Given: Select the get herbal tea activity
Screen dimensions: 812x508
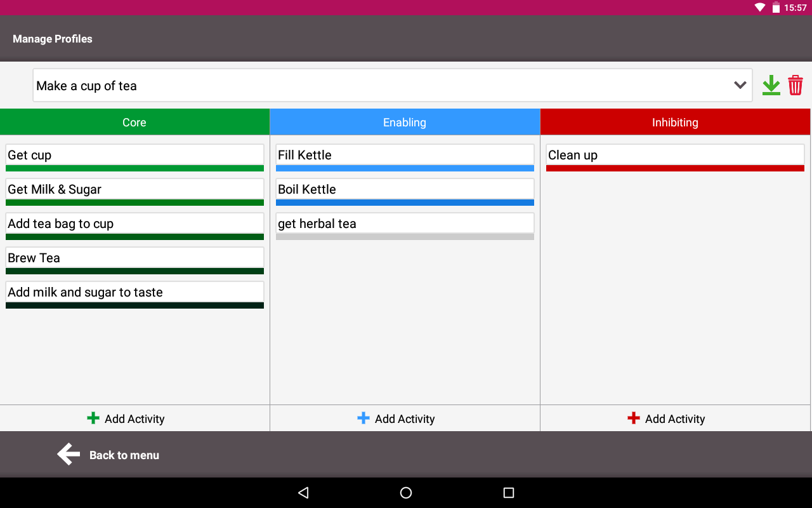Looking at the screenshot, I should [405, 226].
